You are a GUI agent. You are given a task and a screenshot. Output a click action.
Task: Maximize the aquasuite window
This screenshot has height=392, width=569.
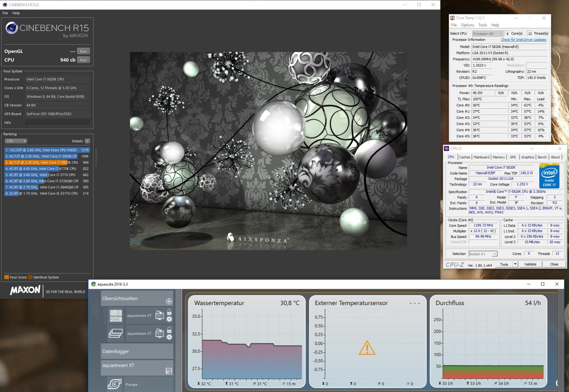click(x=542, y=284)
